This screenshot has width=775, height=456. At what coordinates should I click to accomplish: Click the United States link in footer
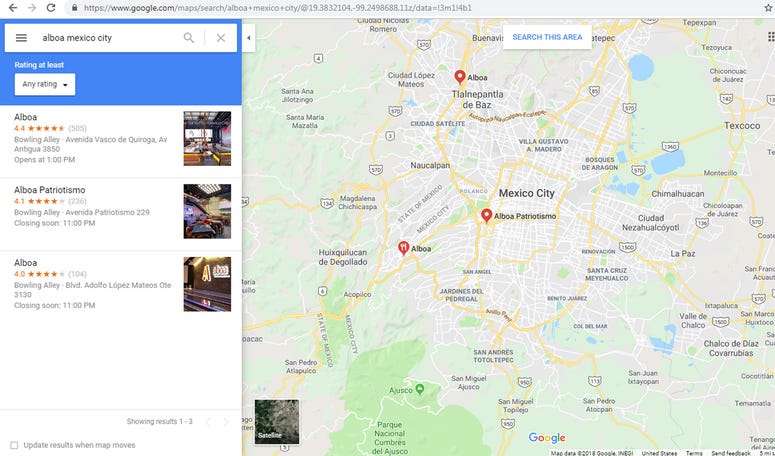coord(659,453)
